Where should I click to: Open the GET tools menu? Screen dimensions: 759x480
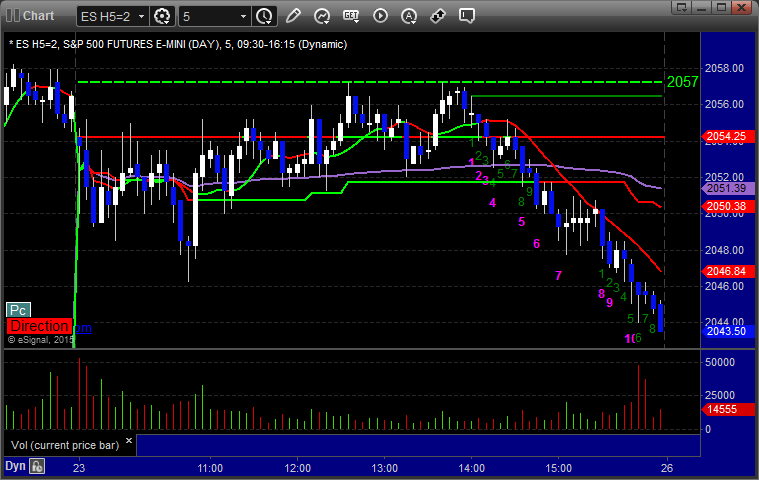coord(351,16)
